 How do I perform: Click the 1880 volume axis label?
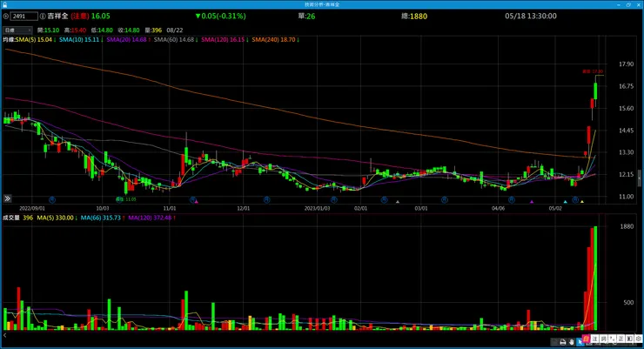[x=627, y=226]
